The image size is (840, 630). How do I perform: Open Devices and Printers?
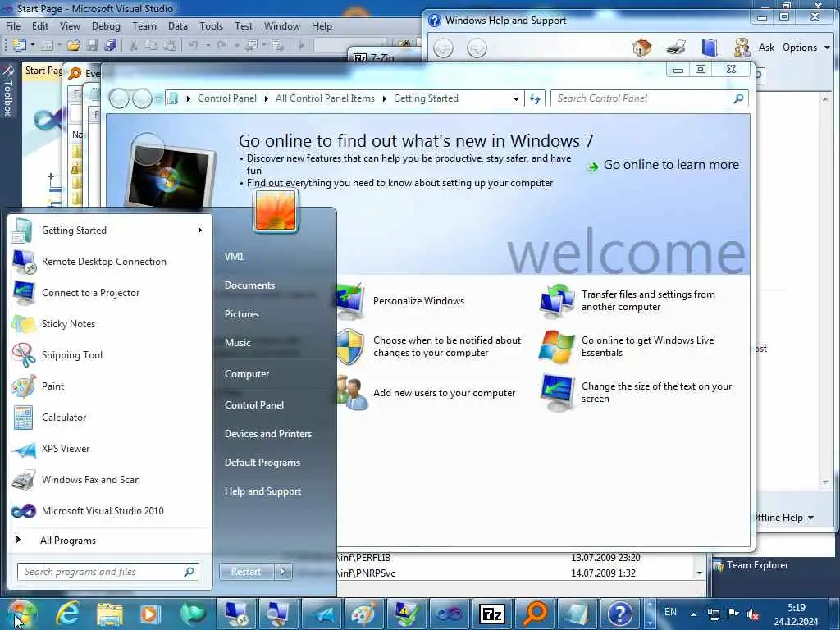pyautogui.click(x=268, y=434)
